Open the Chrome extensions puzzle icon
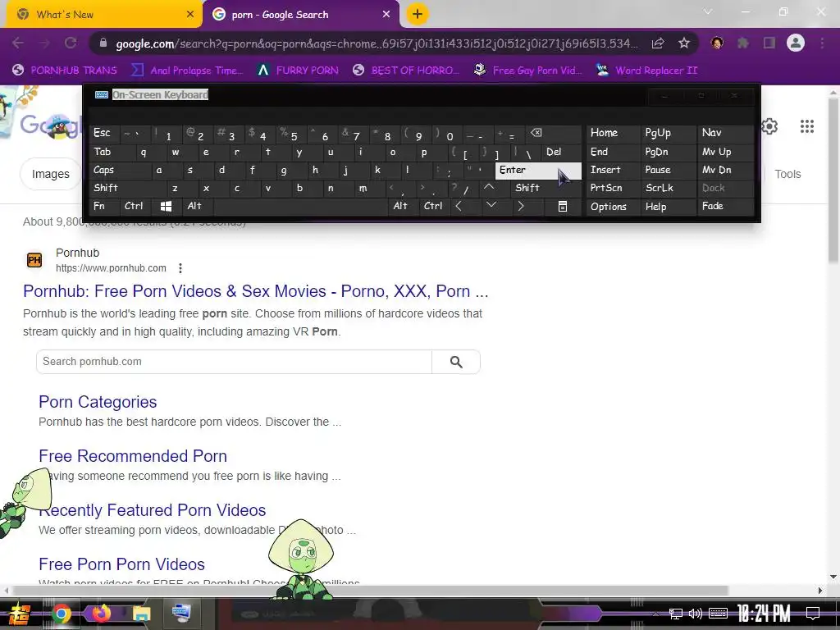The image size is (840, 630). (743, 43)
